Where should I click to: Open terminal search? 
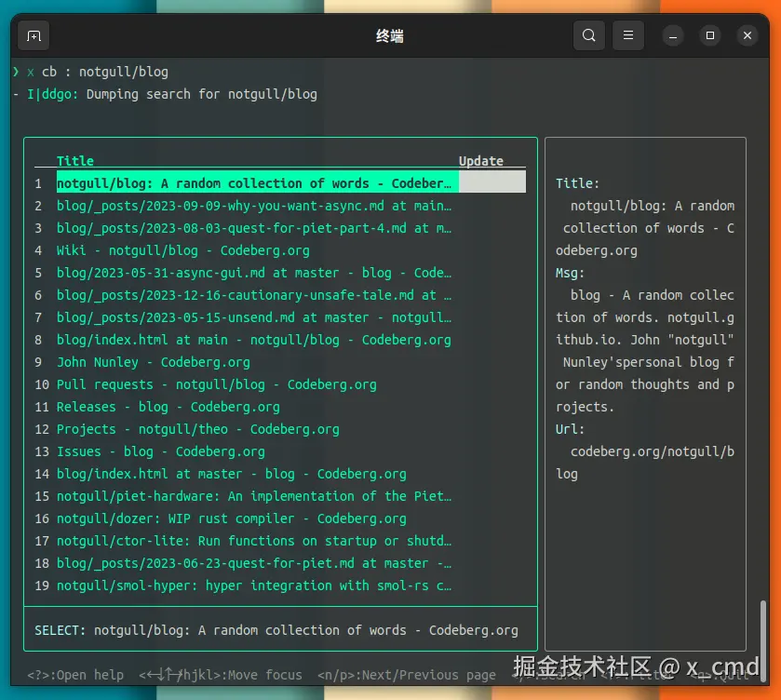pos(588,35)
